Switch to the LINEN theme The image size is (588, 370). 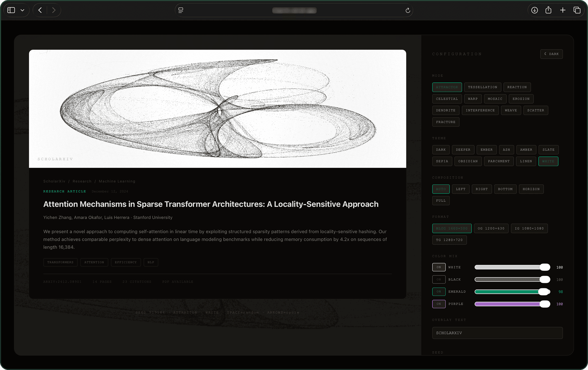pyautogui.click(x=526, y=161)
